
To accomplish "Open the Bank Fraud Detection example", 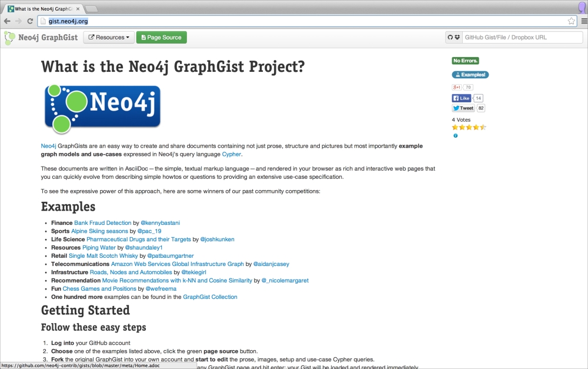I will [x=103, y=223].
